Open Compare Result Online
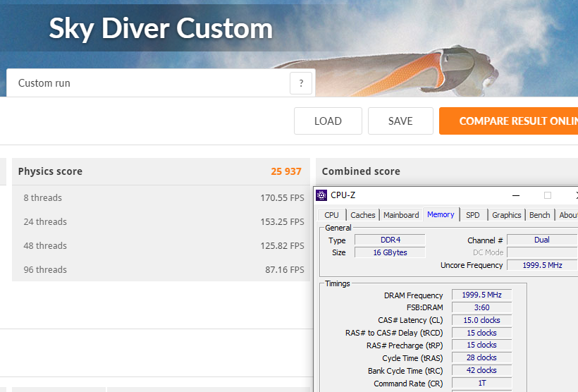Screen dimensions: 578x392 point(509,121)
